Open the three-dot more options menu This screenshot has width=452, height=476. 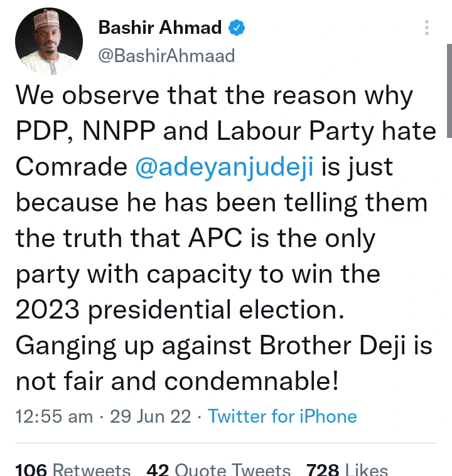427,28
